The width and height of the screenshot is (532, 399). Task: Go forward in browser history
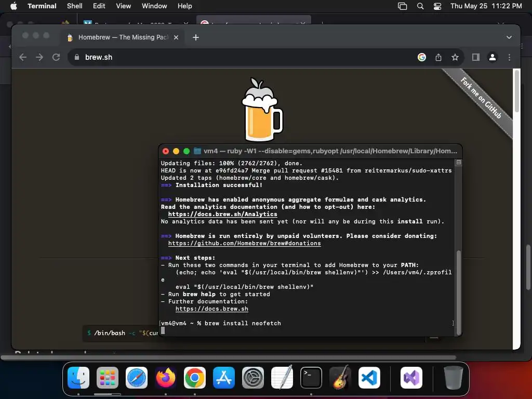tap(39, 57)
